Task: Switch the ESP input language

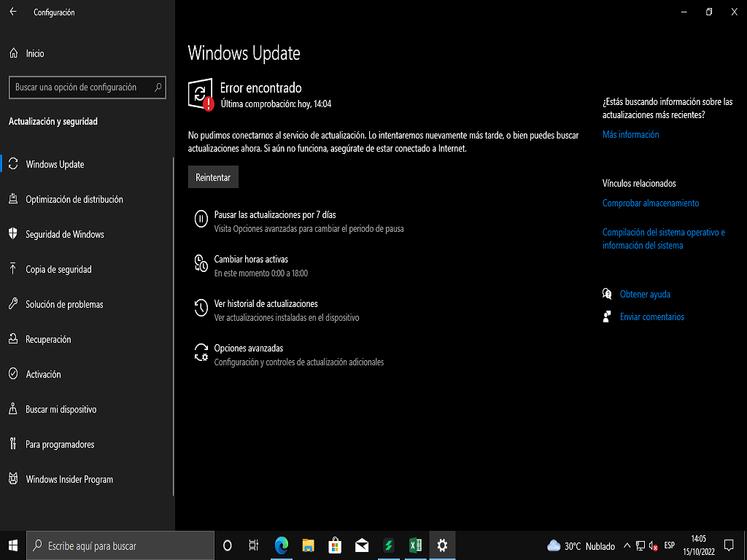Action: [670, 545]
